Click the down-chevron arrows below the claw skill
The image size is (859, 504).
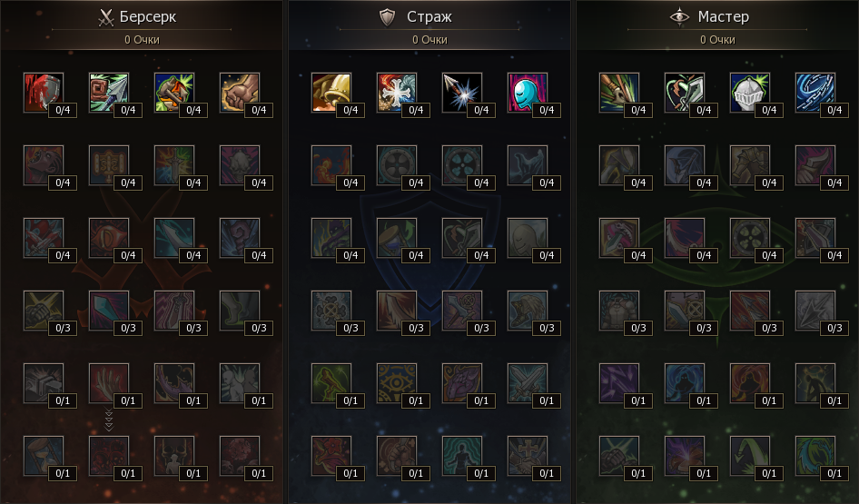[x=108, y=420]
